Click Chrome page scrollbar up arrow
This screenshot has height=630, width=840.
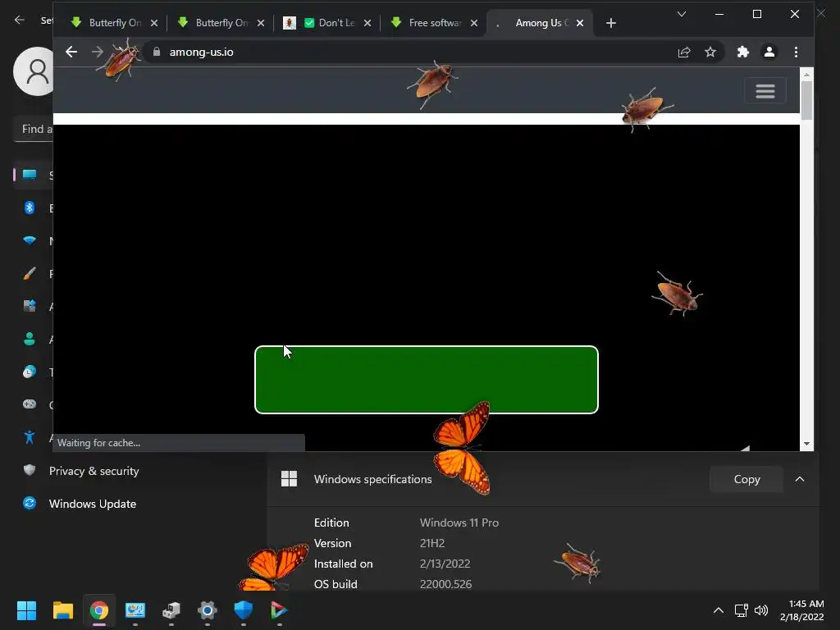[x=806, y=75]
